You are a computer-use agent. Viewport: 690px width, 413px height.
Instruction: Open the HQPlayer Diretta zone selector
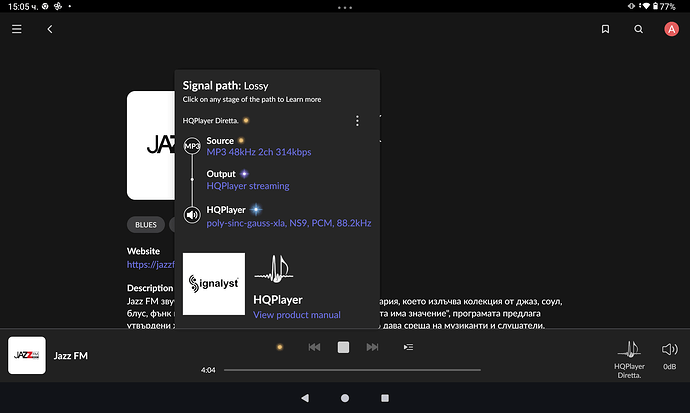coord(629,359)
